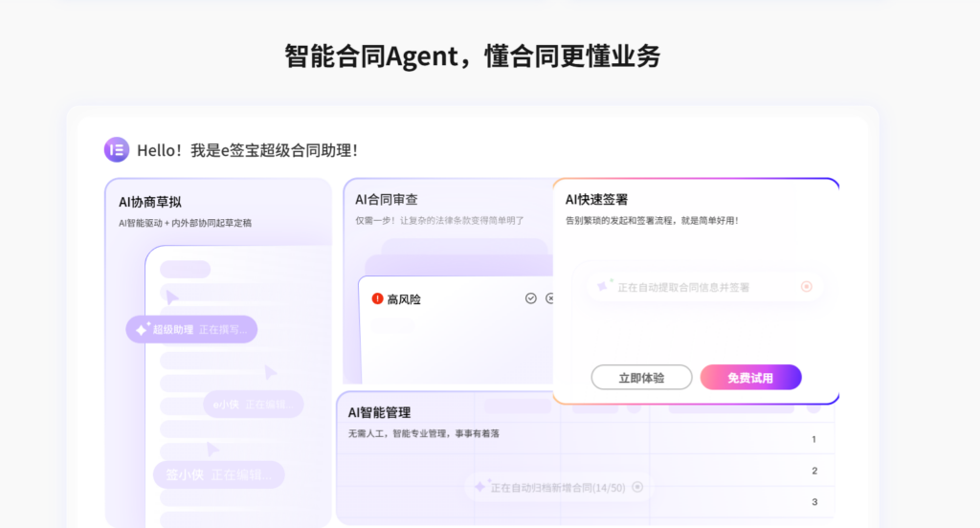
Task: Click the red 高风险 warning icon
Action: (377, 298)
